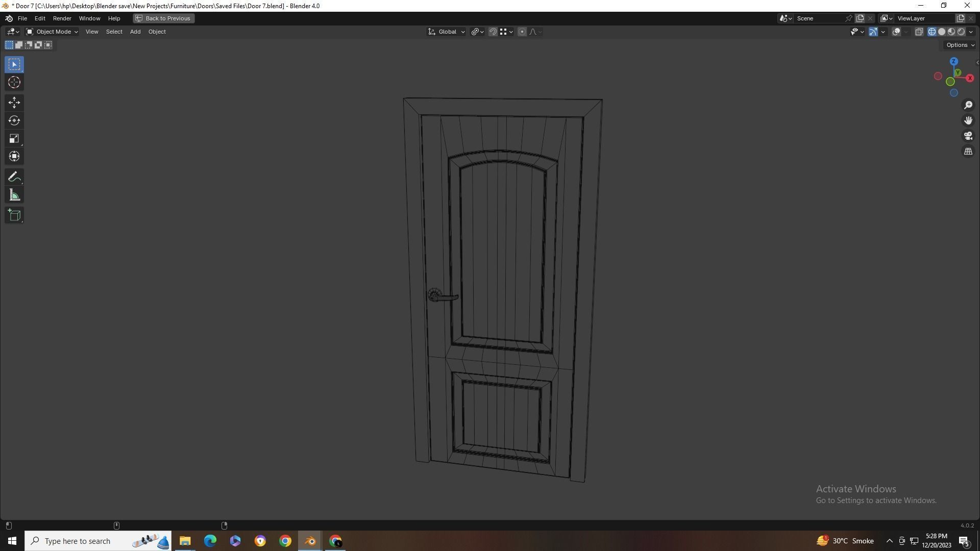Open the editor type dropdown
The image size is (980, 551).
click(13, 32)
